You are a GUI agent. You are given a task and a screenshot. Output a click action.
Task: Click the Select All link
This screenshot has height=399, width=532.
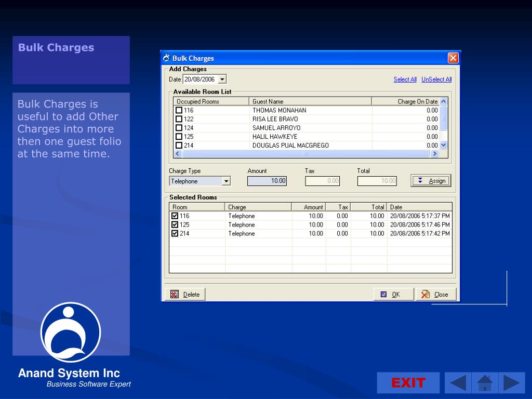tap(405, 79)
